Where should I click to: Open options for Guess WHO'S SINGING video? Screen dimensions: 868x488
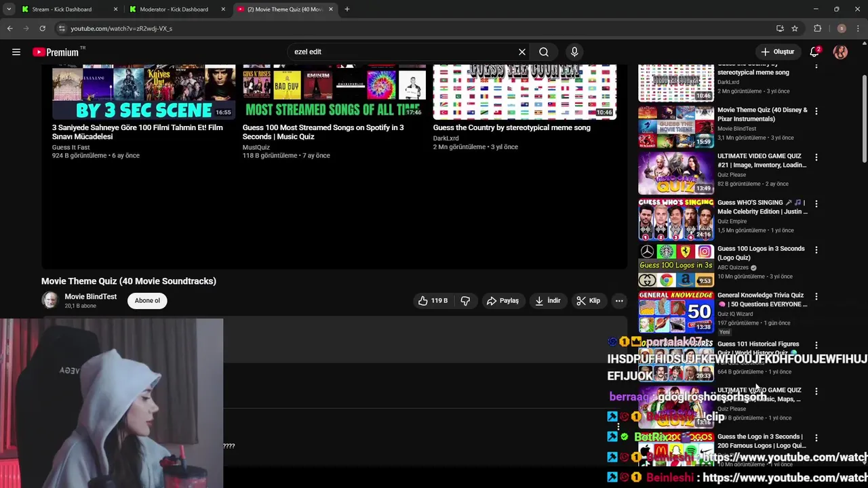point(816,203)
